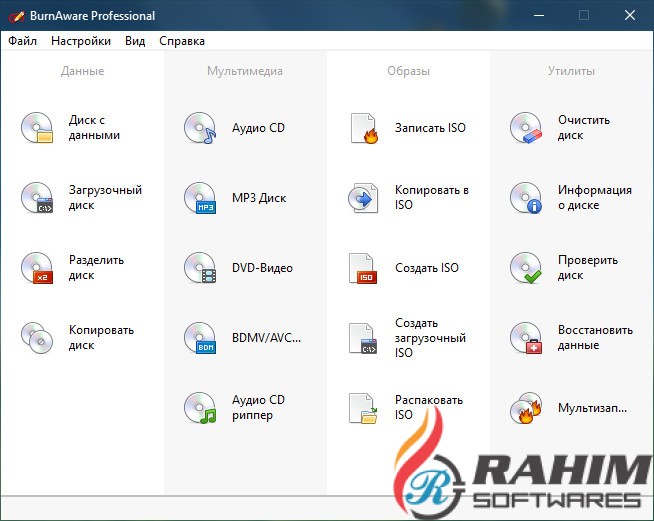Screen dimensions: 654x521
Task: Choose the Проверить диск label
Action: (588, 268)
